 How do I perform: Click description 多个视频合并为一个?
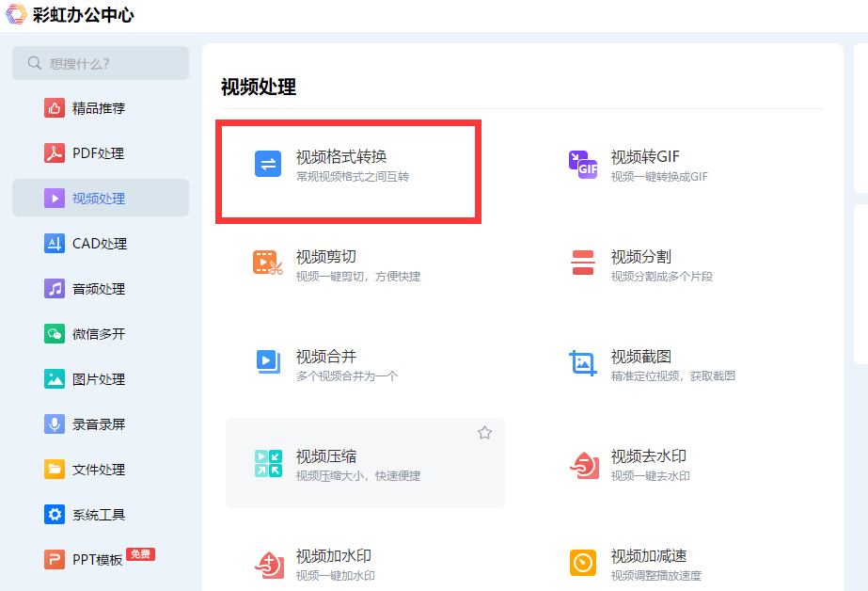coord(347,376)
